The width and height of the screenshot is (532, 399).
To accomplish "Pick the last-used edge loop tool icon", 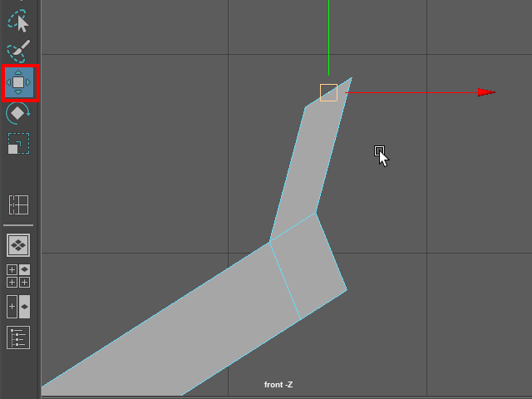I will (x=17, y=204).
